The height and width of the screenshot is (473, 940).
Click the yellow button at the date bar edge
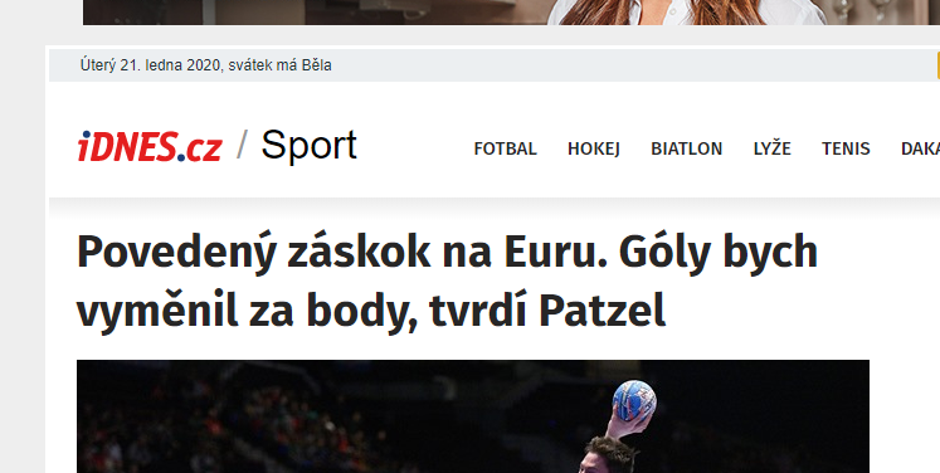[938, 65]
